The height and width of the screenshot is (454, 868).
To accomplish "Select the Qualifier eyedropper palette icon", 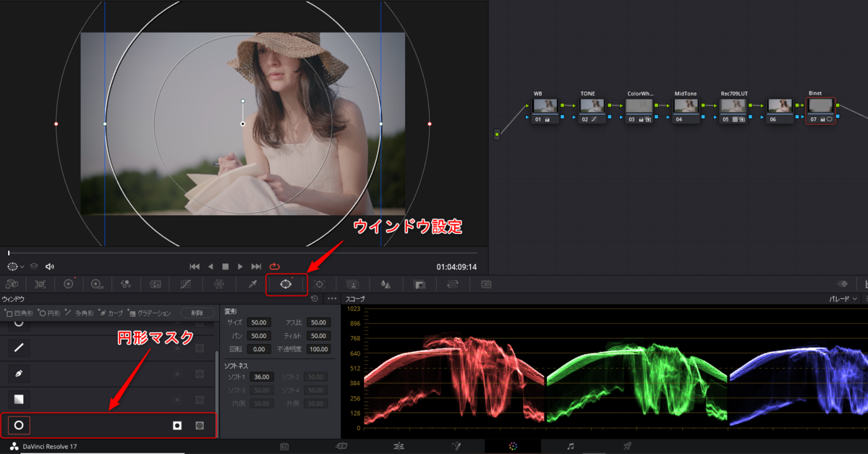I will (252, 285).
